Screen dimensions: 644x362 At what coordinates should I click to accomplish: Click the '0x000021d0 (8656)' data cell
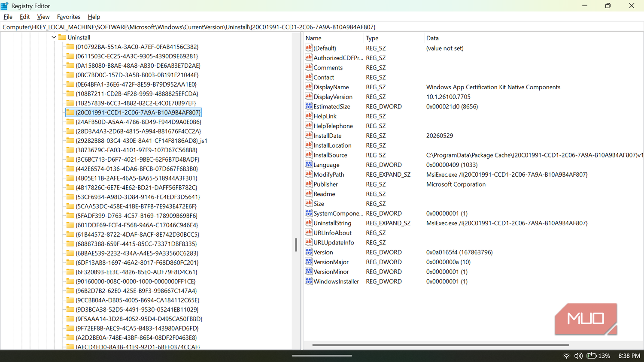click(452, 106)
